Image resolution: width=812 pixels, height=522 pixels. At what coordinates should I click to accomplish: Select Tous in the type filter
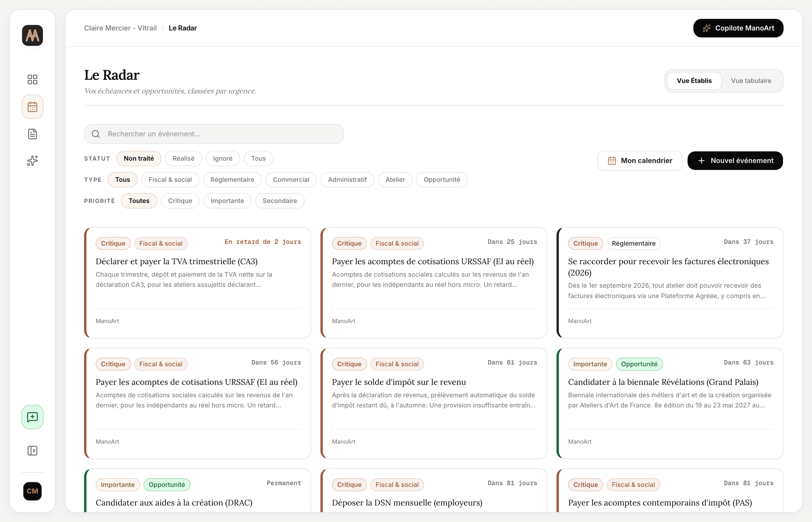tap(122, 180)
